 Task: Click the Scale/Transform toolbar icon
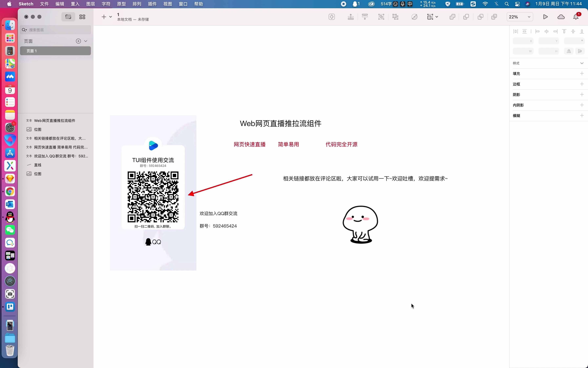[x=430, y=17]
